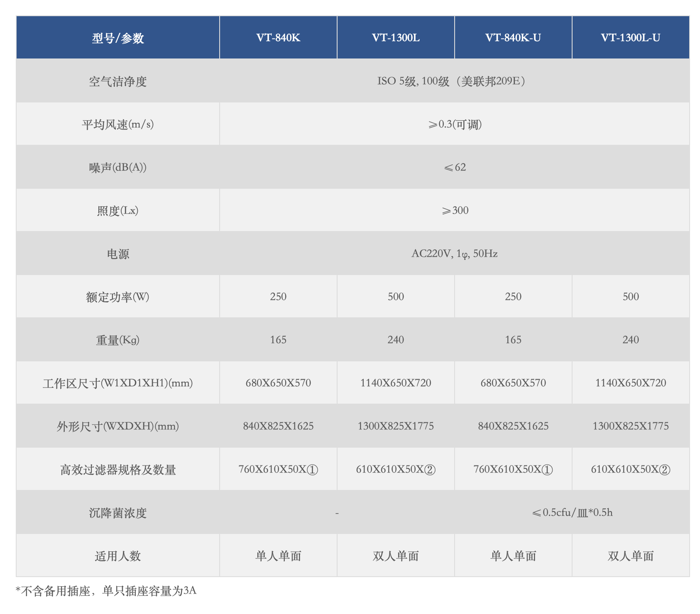Screen dimensions: 700x614
Task: Select the 250 rated power under VT-840K
Action: [x=277, y=296]
